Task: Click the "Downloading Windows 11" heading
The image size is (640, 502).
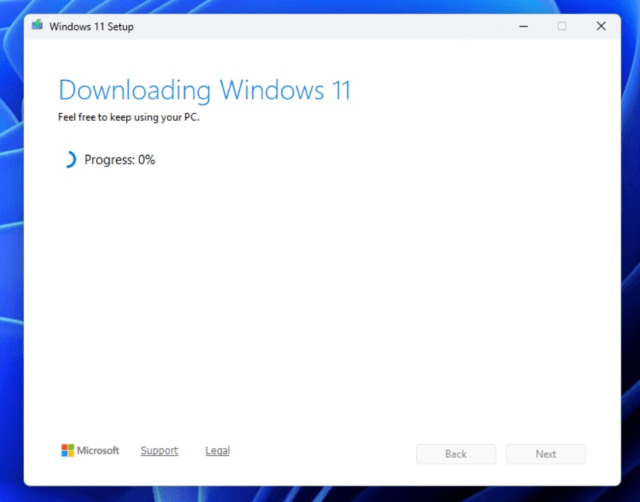Action: click(x=204, y=90)
